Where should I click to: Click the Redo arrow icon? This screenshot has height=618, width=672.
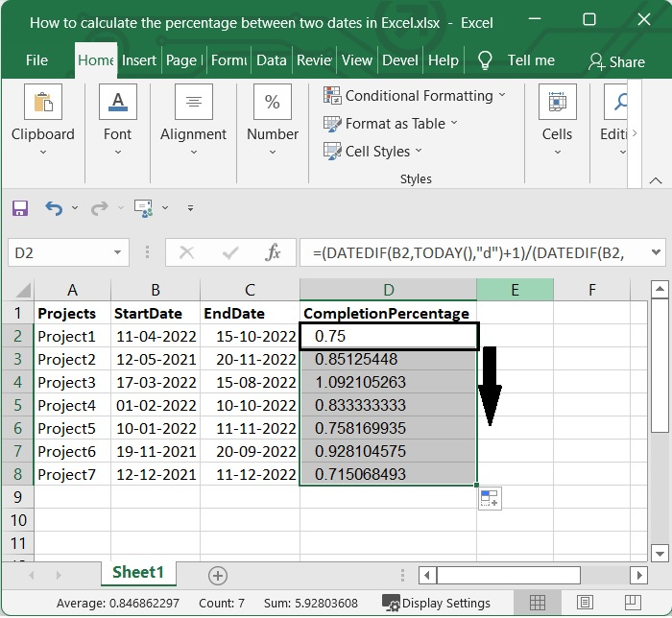tap(100, 208)
